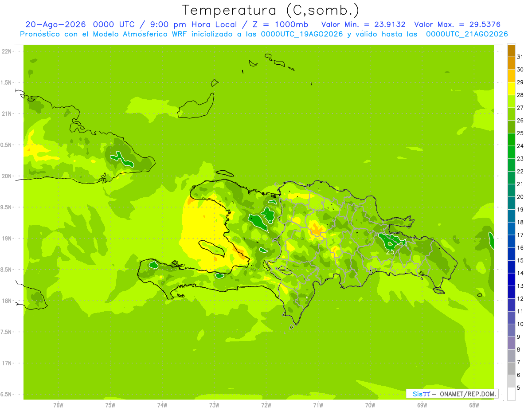Click the '27' label on color scale
This screenshot has width=532, height=411.
tap(520, 108)
